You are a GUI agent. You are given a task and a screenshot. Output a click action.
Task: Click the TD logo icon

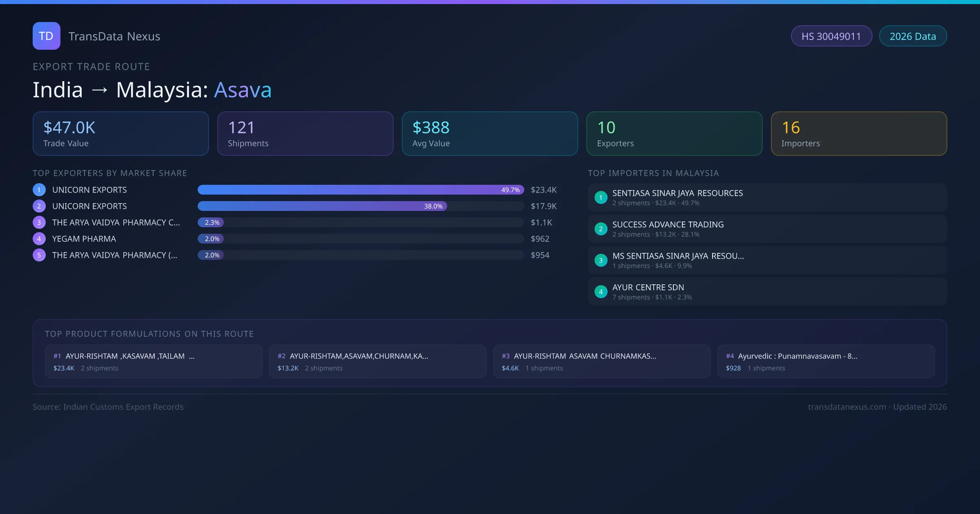(46, 36)
